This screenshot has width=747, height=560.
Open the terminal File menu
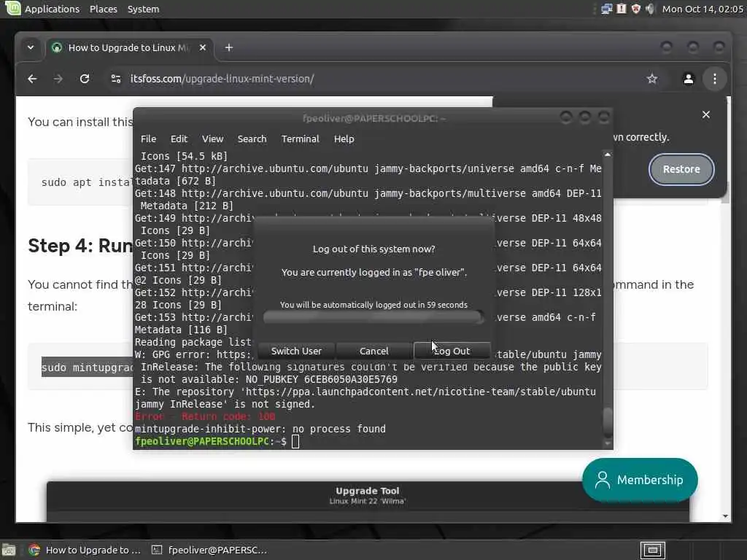[148, 139]
